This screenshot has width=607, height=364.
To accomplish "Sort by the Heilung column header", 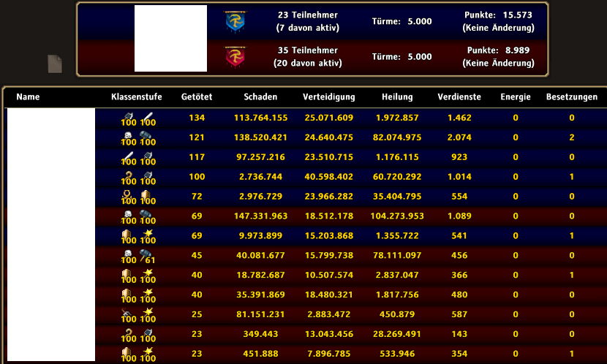I will click(397, 96).
